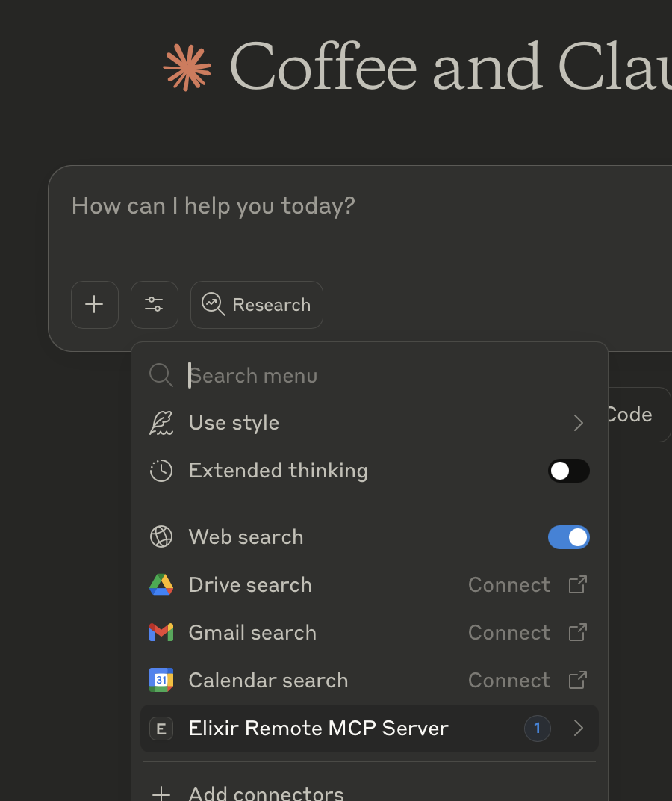Click the 'Coffee and Clau' greeting heading
Viewport: 672px width, 801px height.
450,67
